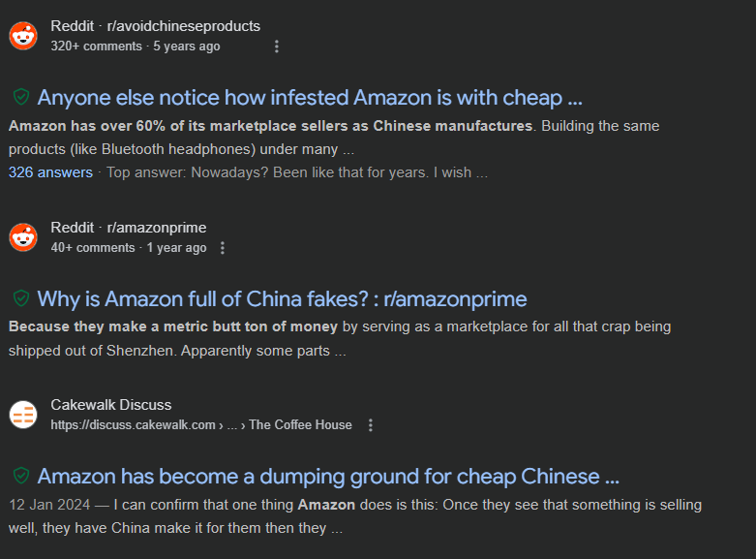Open 'Why is Amazon full of China fakes?' result
The image size is (756, 559).
coord(282,299)
